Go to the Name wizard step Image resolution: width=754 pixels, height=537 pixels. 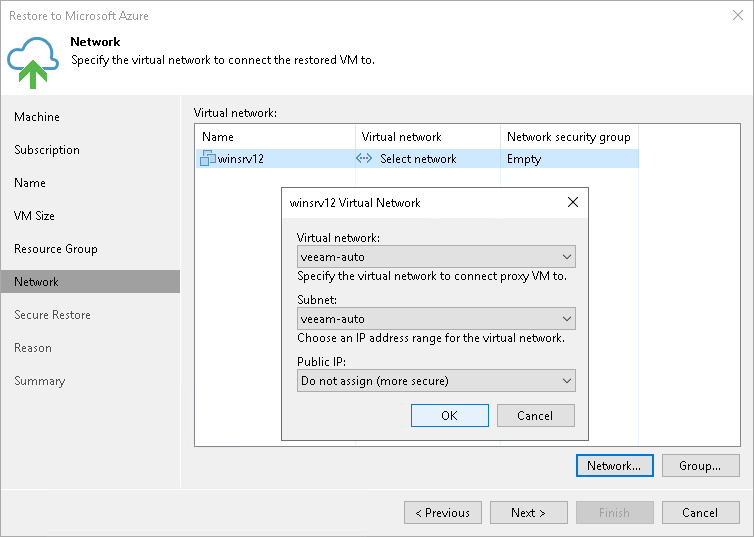(30, 183)
